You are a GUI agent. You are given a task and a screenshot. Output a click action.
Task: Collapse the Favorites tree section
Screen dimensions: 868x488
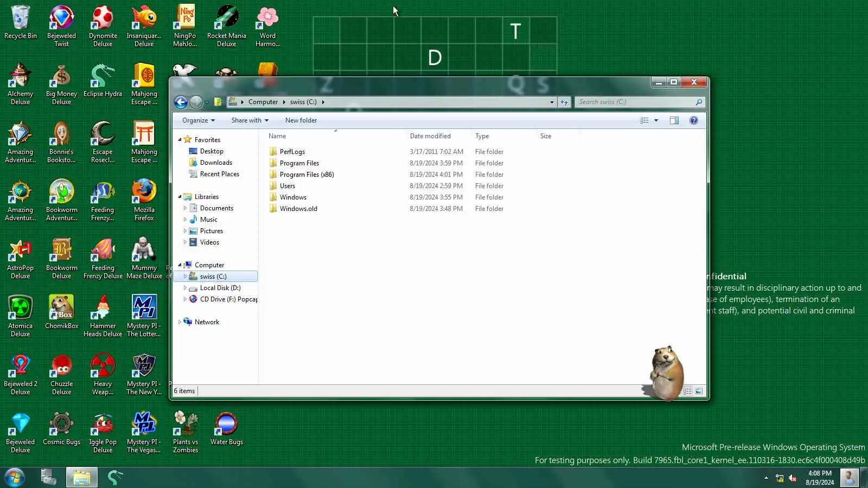pyautogui.click(x=180, y=139)
